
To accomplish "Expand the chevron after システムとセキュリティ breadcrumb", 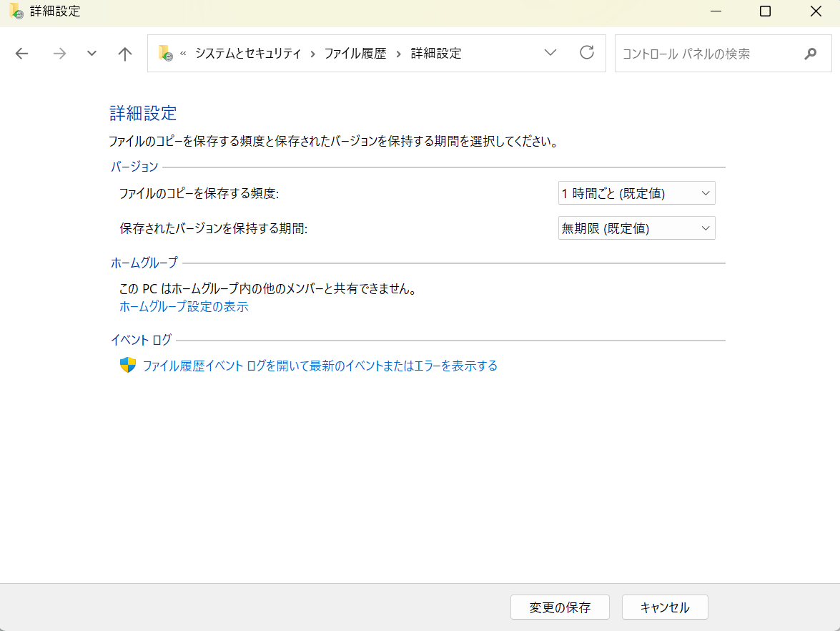I will pos(312,54).
